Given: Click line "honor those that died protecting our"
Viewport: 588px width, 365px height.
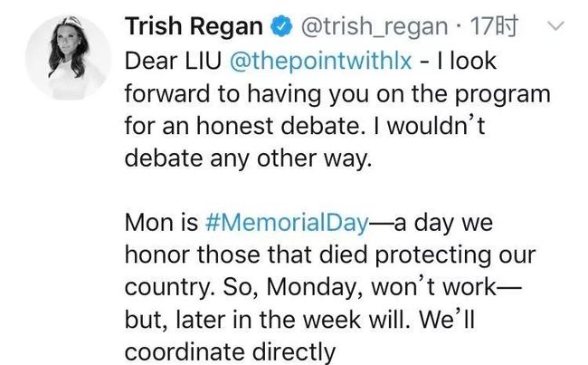Looking at the screenshot, I should click(x=330, y=255).
